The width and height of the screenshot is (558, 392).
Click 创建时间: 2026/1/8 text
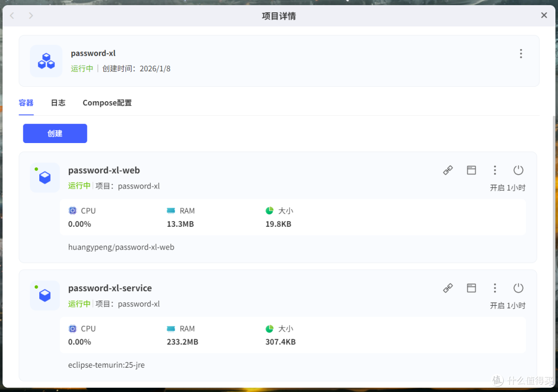pyautogui.click(x=136, y=69)
